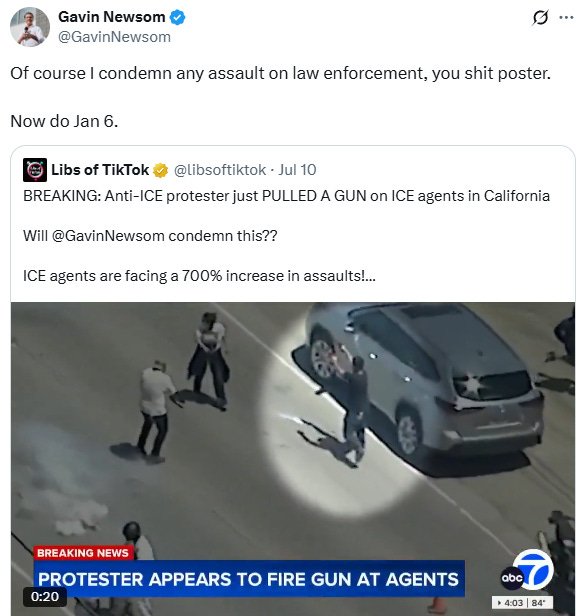Open the @libsoftiktok handle link
586x616 pixels.
[220, 170]
